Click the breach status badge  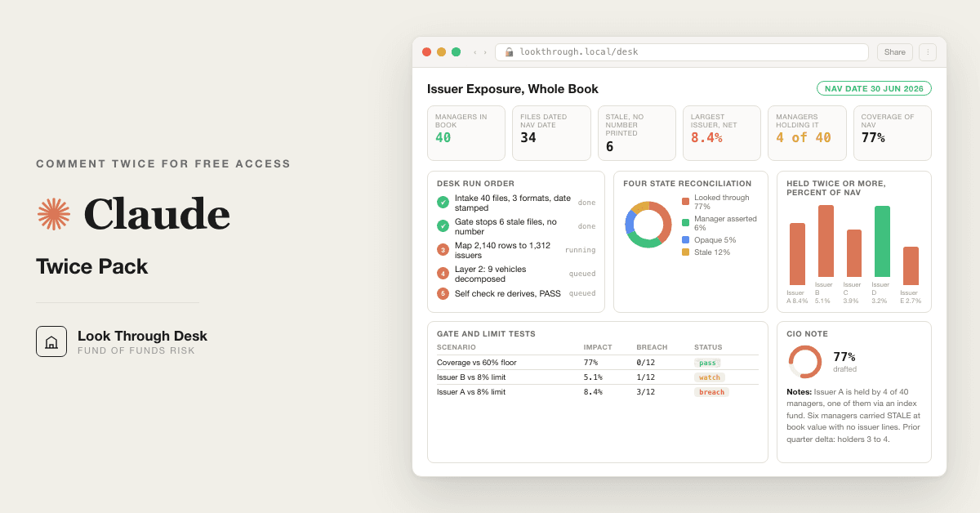(x=711, y=392)
